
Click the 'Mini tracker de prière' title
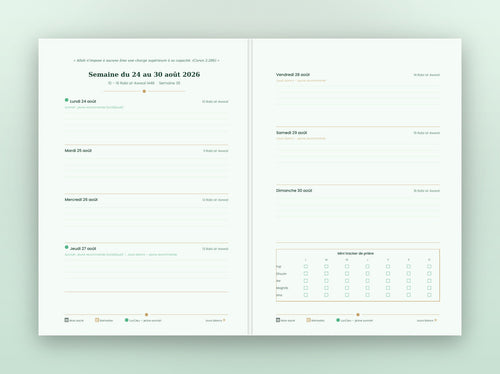point(355,253)
